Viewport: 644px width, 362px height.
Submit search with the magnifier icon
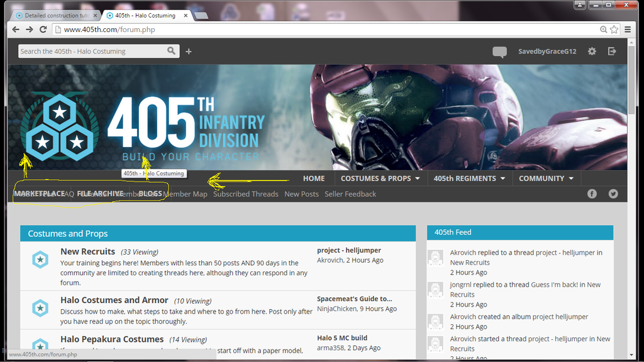pyautogui.click(x=171, y=51)
